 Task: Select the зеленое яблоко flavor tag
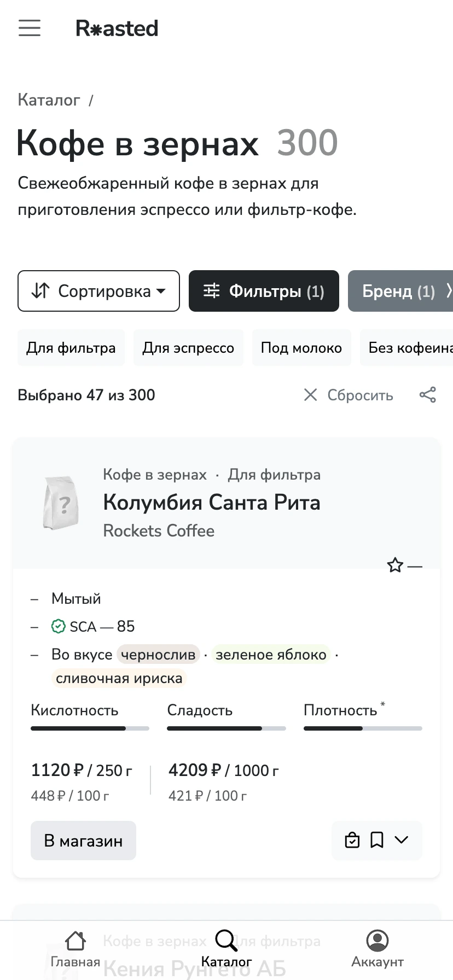click(x=271, y=655)
